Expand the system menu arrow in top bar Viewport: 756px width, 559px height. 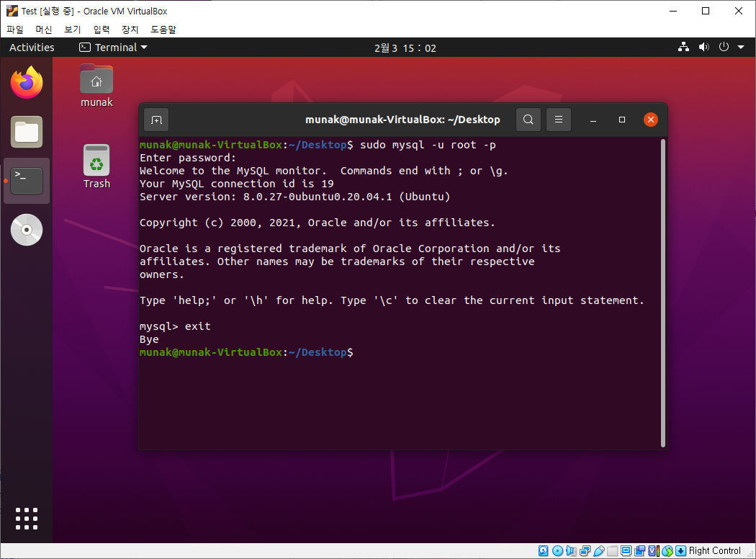point(741,48)
